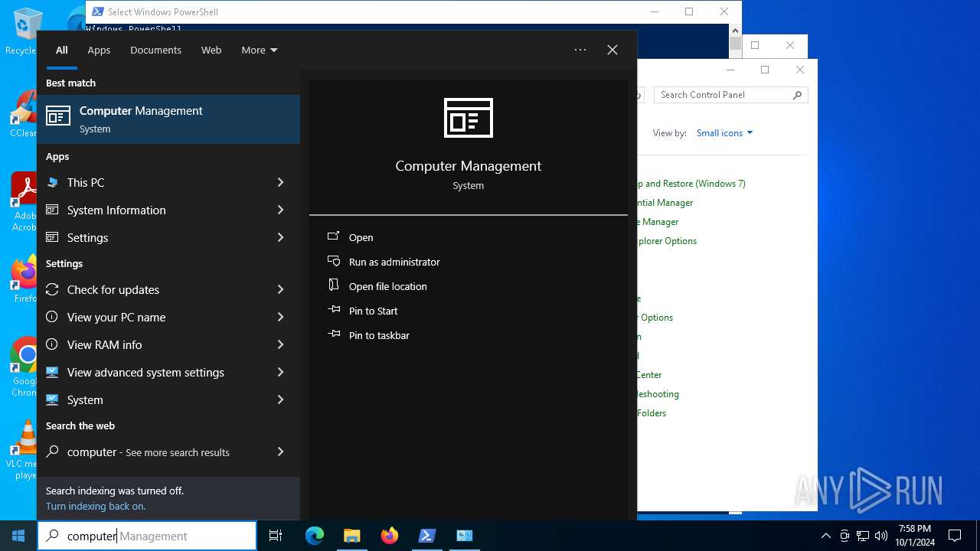This screenshot has height=551, width=980.
Task: Launch Firefox from the taskbar
Action: [389, 536]
